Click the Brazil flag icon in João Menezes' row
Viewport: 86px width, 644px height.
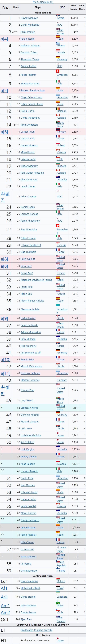click(x=58, y=603)
